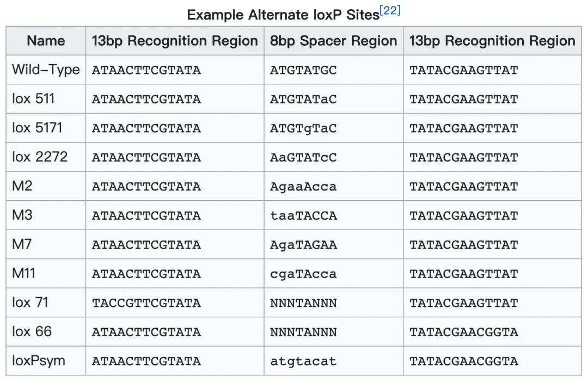Click the spacer sequence "atgtacat"
Screen dimensions: 588x382
(303, 361)
